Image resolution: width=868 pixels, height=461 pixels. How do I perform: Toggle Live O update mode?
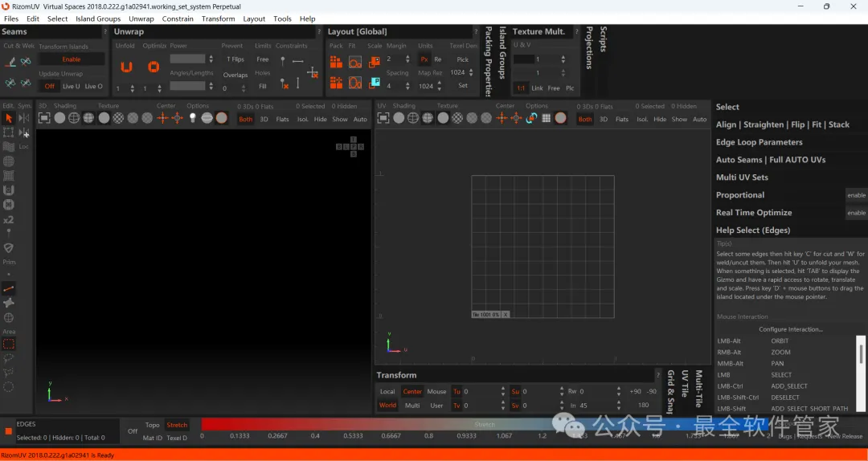[x=93, y=86]
